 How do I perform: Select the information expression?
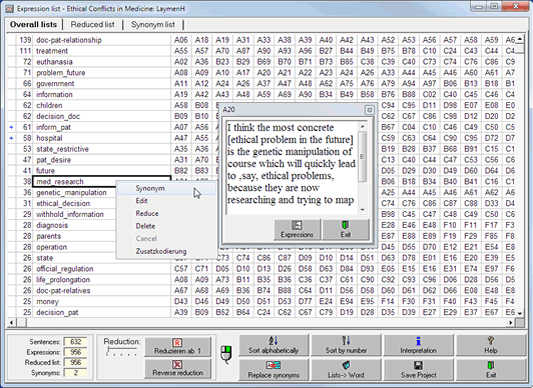tap(102, 95)
